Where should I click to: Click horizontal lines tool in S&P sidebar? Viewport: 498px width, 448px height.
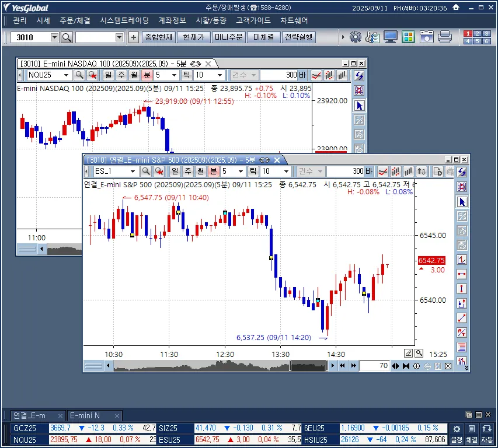pyautogui.click(x=462, y=346)
